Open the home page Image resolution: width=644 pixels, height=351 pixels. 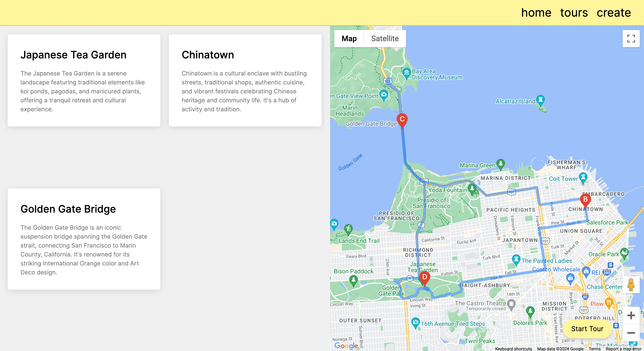[536, 13]
